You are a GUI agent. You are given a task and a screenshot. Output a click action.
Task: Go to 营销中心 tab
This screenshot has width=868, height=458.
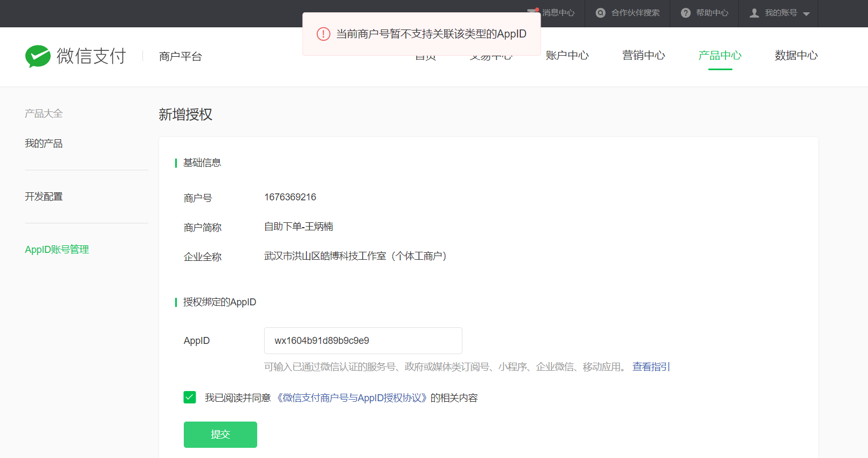pyautogui.click(x=643, y=55)
